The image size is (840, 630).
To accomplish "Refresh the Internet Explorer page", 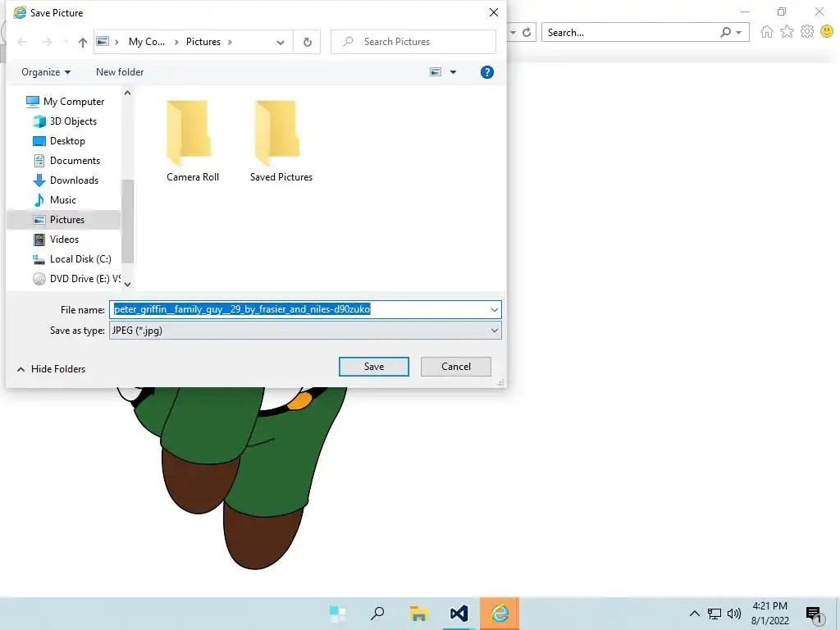I will tap(527, 33).
